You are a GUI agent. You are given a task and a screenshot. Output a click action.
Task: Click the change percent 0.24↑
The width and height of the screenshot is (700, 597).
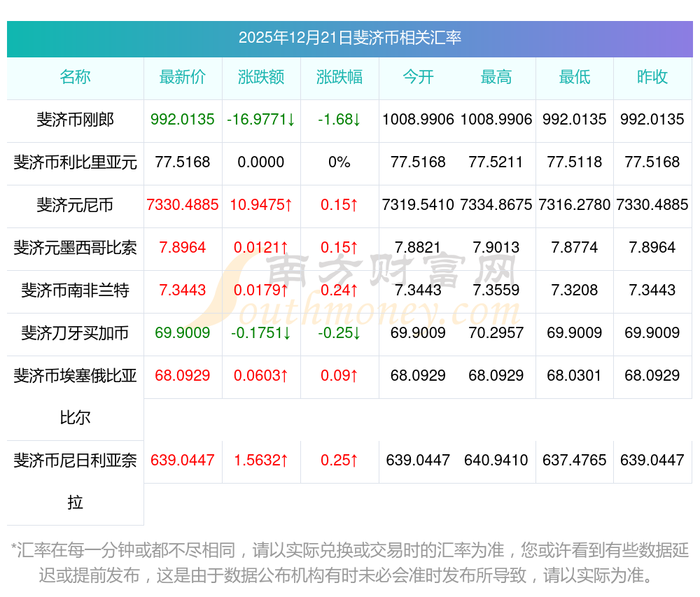click(x=339, y=290)
